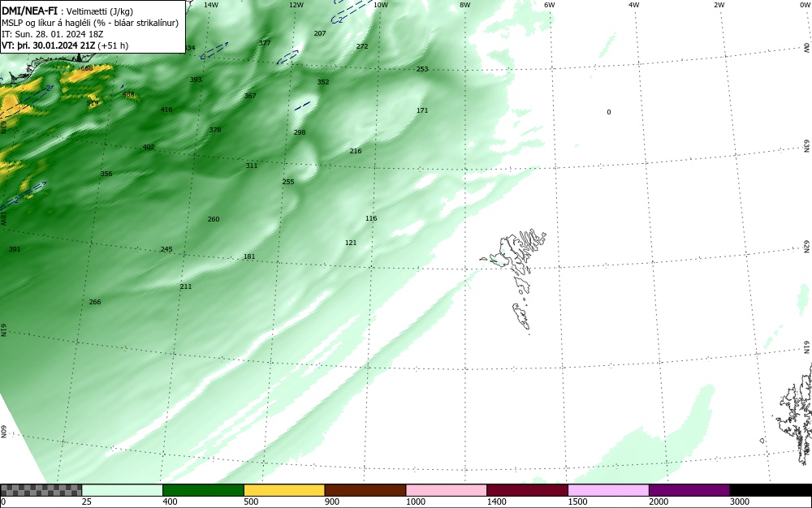Screen dimensions: 812x508
Task: Click the VT valid time line
Action: click(65, 45)
